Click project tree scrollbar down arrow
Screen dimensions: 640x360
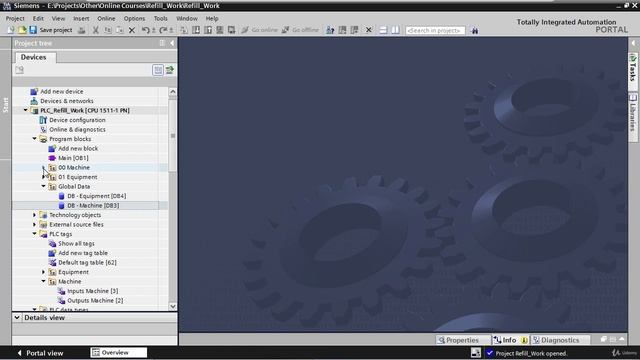[173, 306]
